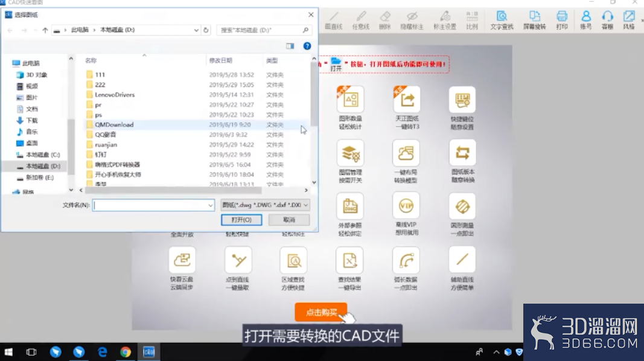The width and height of the screenshot is (644, 361).
Task: Click the 图层管理按需开关 layers icon
Action: (350, 153)
